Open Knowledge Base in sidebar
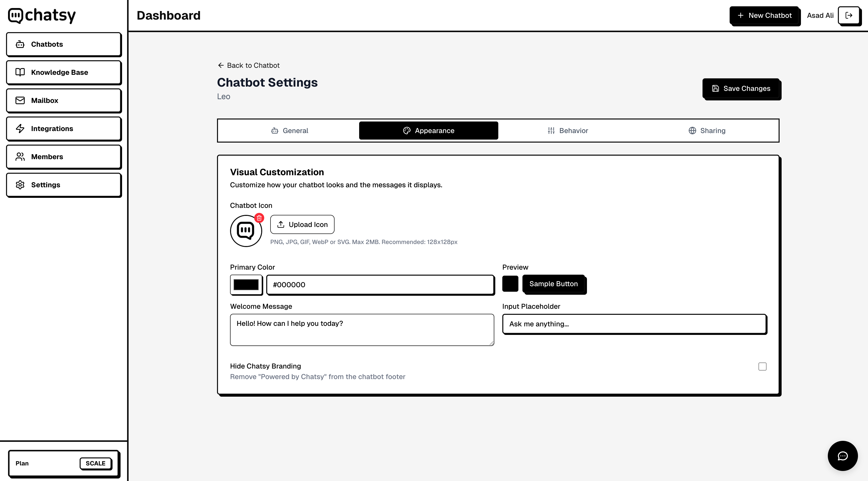Viewport: 868px width, 481px height. pos(64,72)
